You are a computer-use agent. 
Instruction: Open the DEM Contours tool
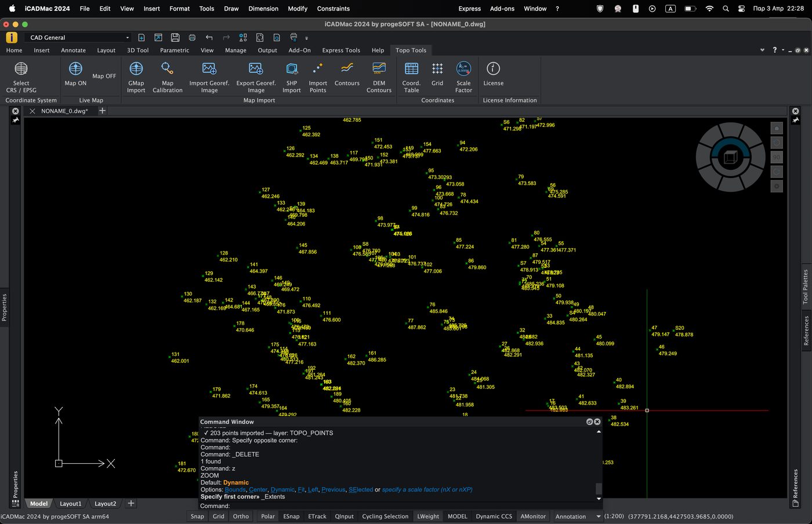pos(379,77)
